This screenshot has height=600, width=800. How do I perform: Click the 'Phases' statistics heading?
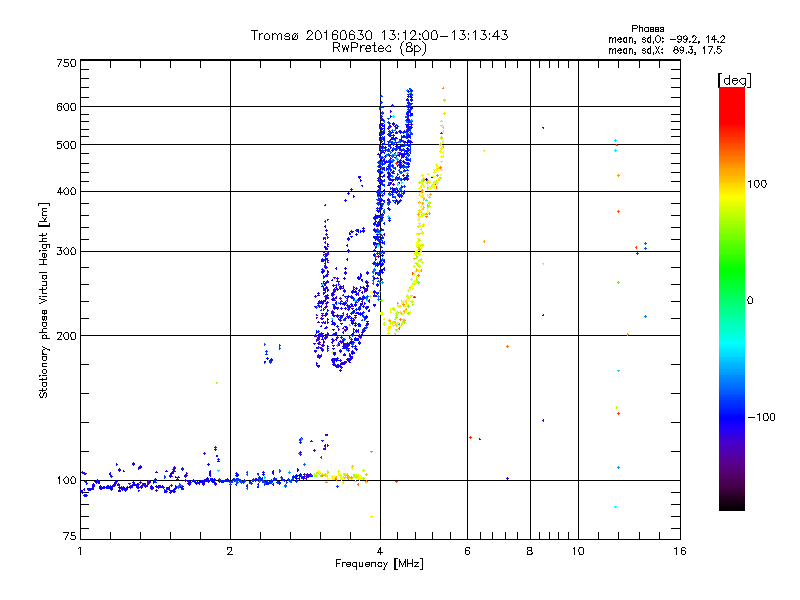coord(647,29)
